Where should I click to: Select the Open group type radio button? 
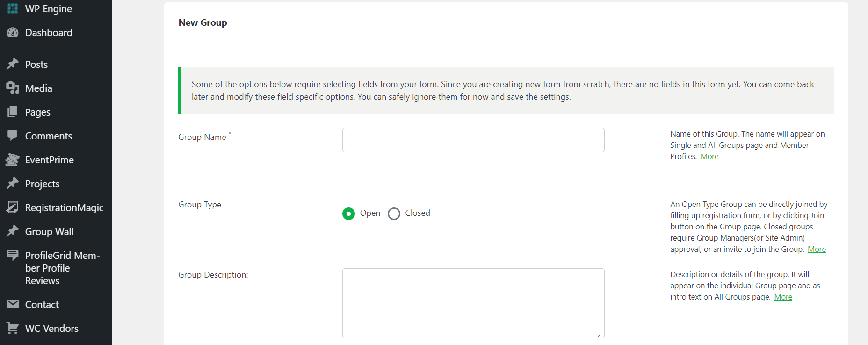point(348,213)
